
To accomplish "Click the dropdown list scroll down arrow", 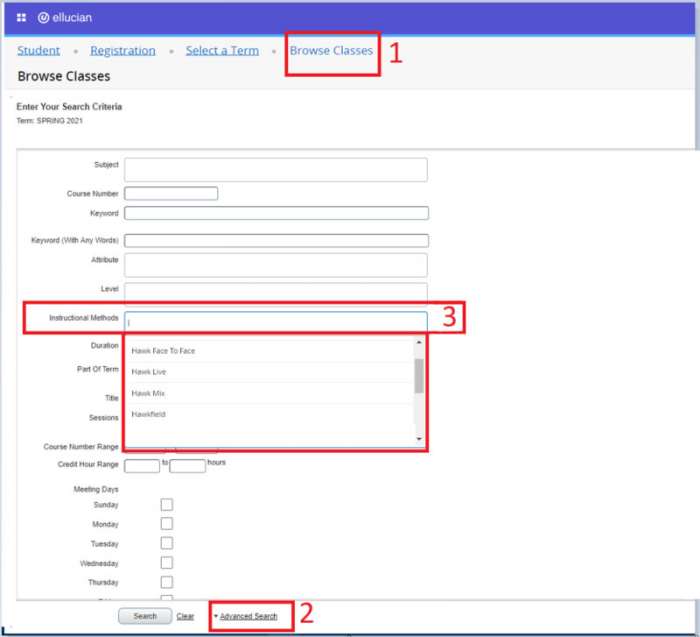I will 419,440.
